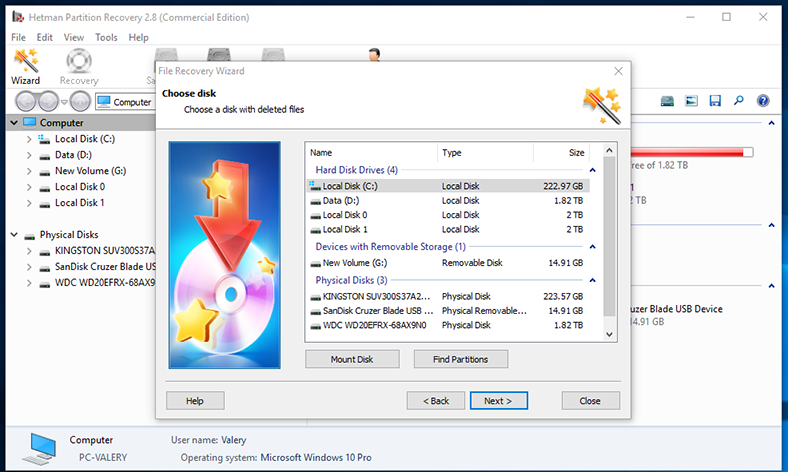The height and width of the screenshot is (472, 788).
Task: Select Local Disk (C:) in the sidebar tree
Action: tap(84, 139)
